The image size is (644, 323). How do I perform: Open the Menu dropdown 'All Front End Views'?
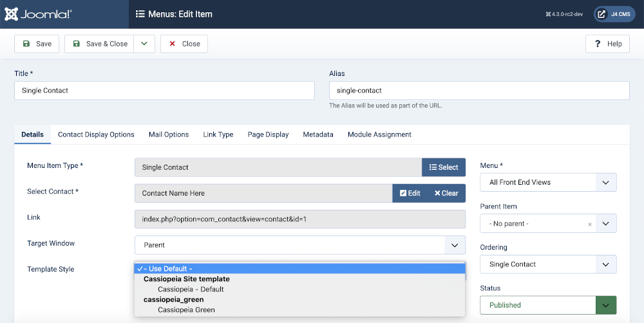(548, 182)
